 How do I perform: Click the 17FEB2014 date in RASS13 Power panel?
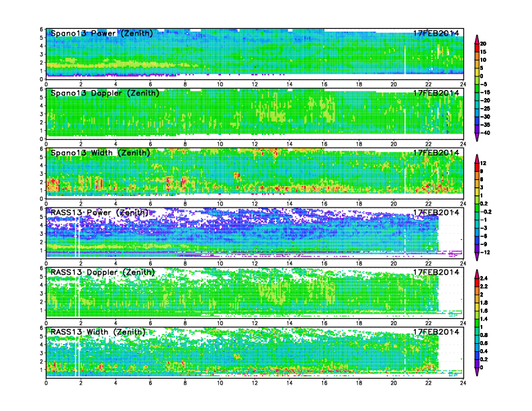click(436, 212)
